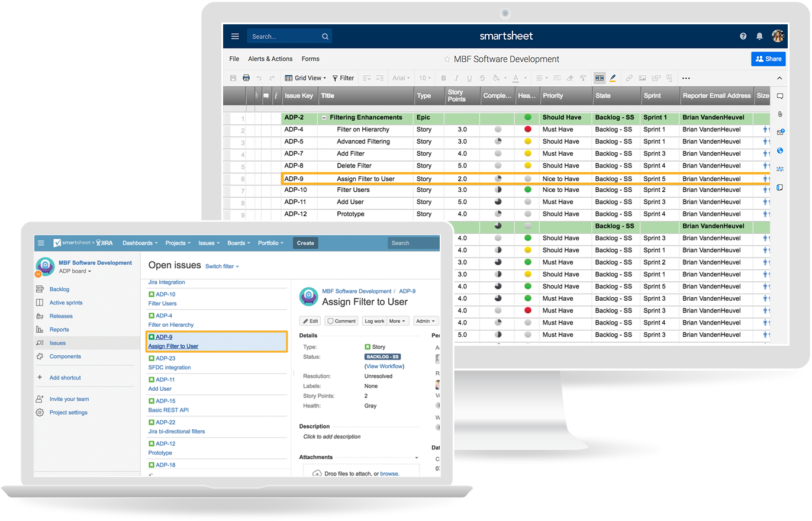812x521 pixels.
Task: Click the outdent rows icon
Action: tap(367, 78)
